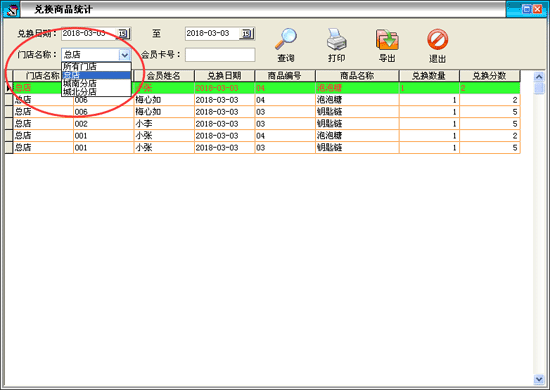Click the 查询 magnifier icon
This screenshot has width=550, height=390.
pos(286,39)
